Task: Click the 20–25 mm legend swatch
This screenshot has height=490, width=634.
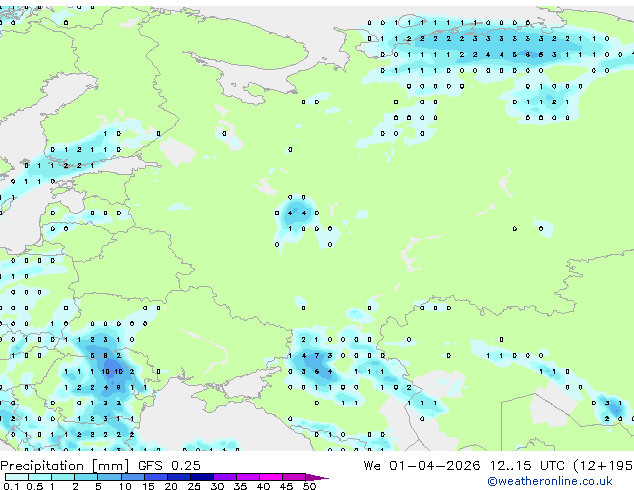Action: (x=179, y=477)
